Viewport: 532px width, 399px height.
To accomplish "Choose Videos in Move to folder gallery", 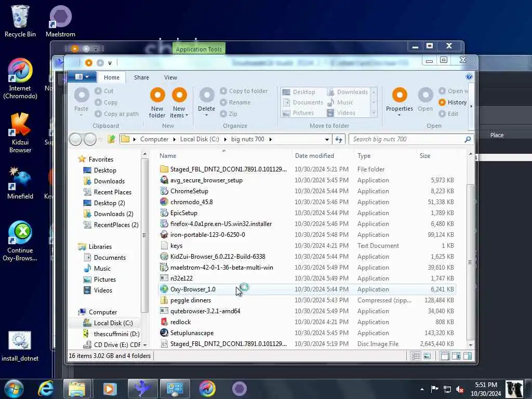I will coord(341,113).
